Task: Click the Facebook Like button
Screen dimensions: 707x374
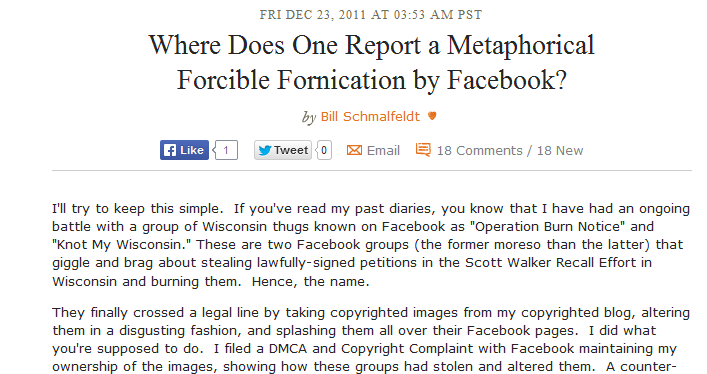Action: 184,150
